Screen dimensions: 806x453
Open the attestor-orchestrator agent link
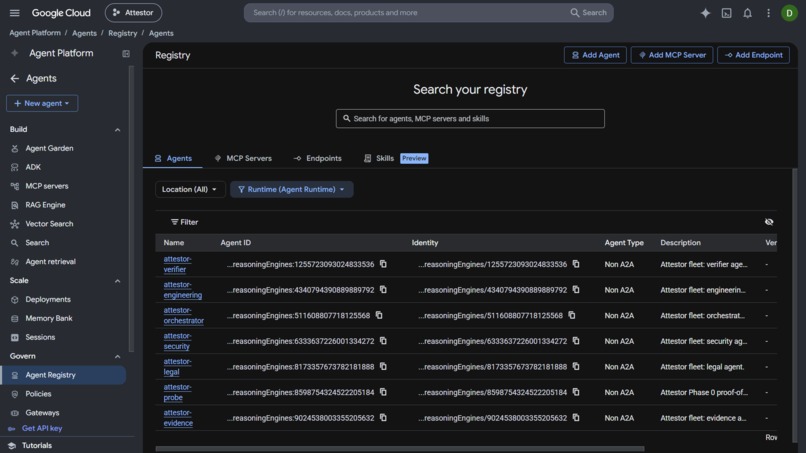pyautogui.click(x=184, y=315)
